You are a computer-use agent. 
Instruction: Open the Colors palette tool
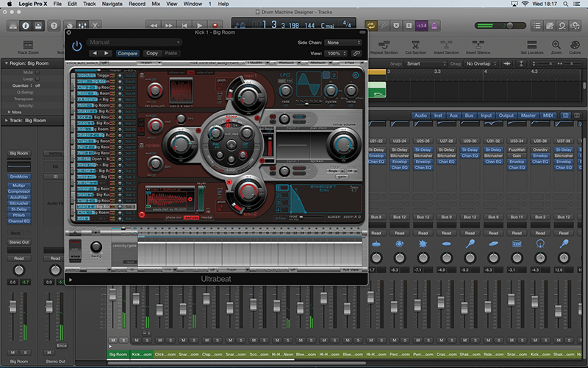pyautogui.click(x=575, y=47)
